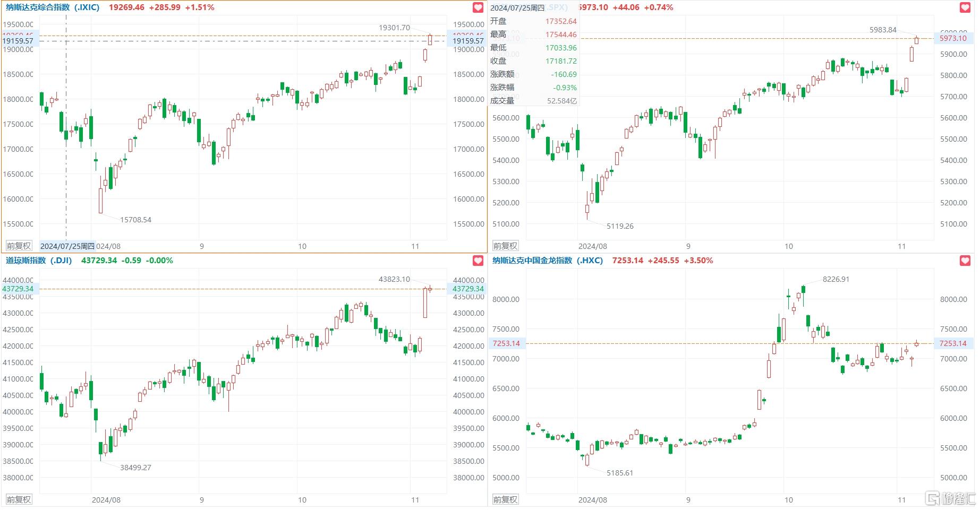Click the 5119.26 low marker on S&P chart
The width and height of the screenshot is (980, 510).
click(x=620, y=226)
